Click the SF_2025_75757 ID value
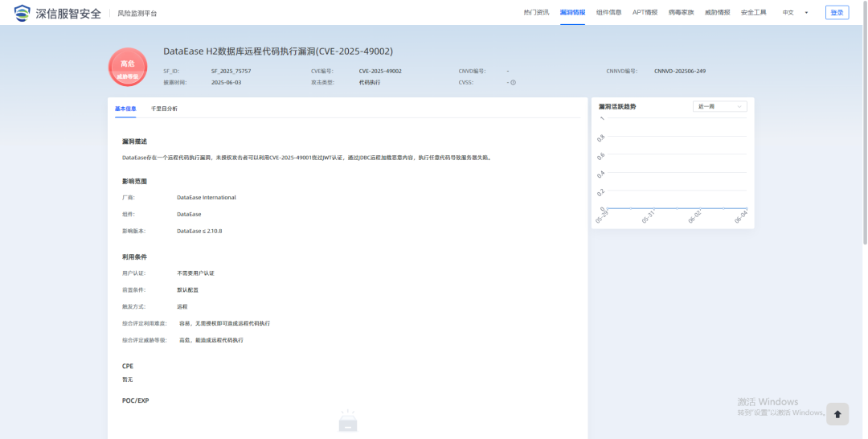 pyautogui.click(x=231, y=72)
